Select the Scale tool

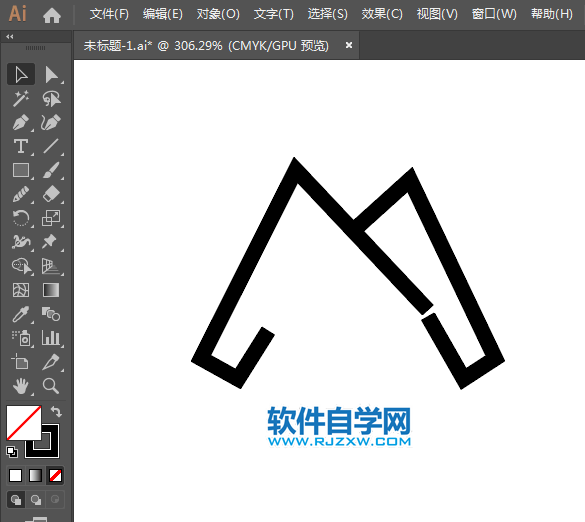click(x=51, y=218)
